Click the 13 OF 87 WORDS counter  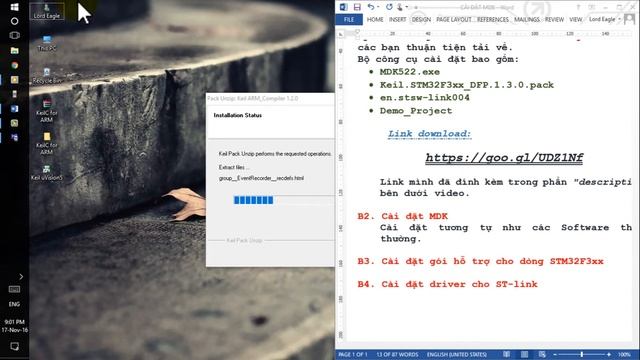(397, 355)
